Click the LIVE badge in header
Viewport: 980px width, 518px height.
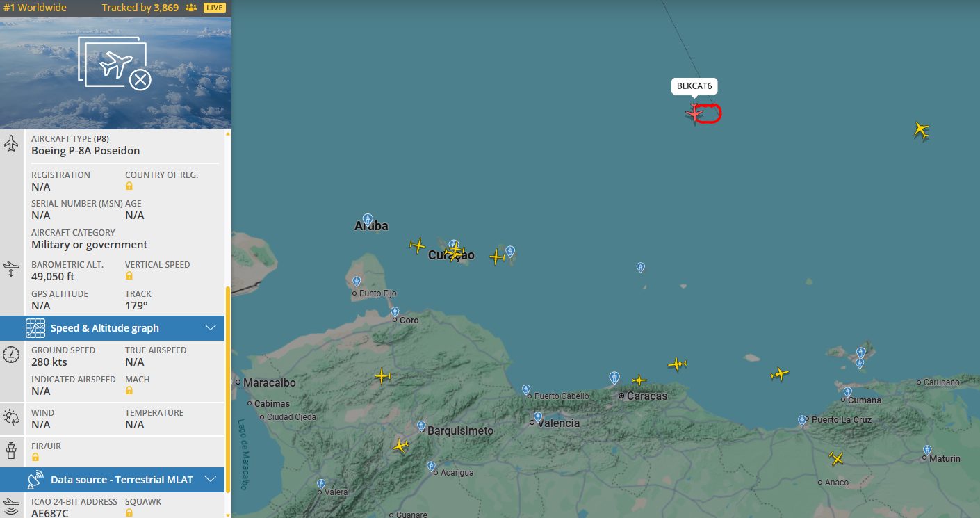click(x=214, y=8)
